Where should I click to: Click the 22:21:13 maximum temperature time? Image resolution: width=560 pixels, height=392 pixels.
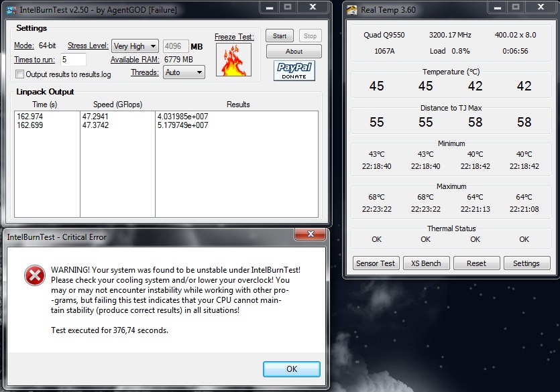(x=475, y=209)
